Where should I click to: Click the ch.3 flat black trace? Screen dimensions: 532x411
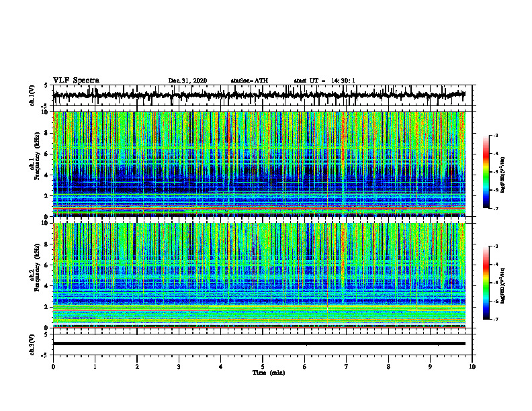(x=259, y=344)
